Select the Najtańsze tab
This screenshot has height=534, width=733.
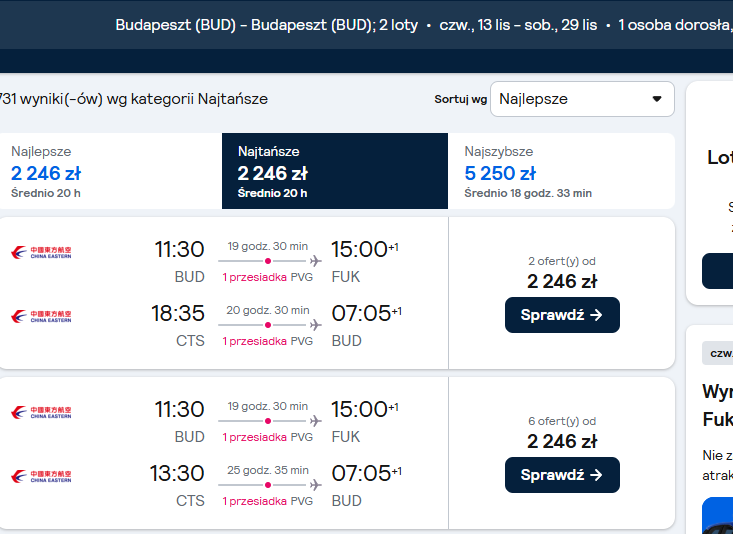335,171
